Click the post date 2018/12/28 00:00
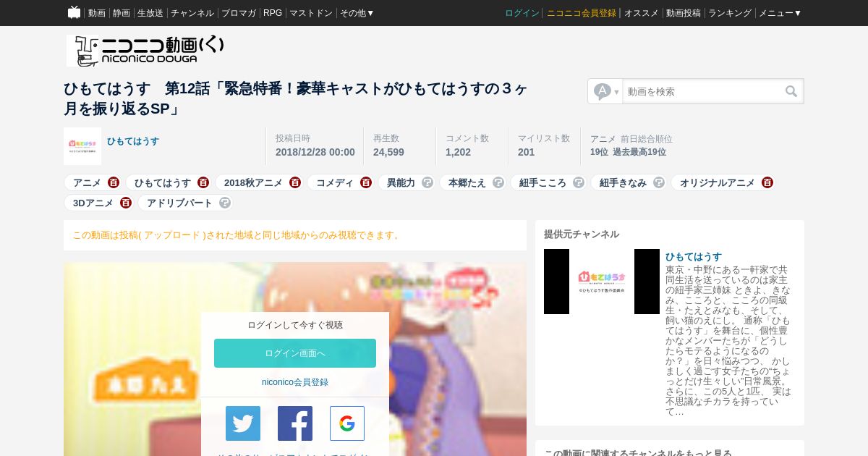Screen dimensions: 868x456 pos(315,152)
